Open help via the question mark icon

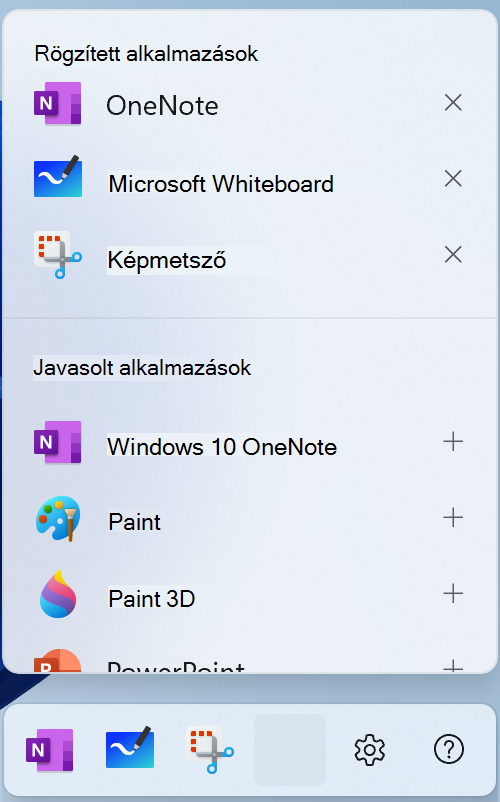point(449,750)
